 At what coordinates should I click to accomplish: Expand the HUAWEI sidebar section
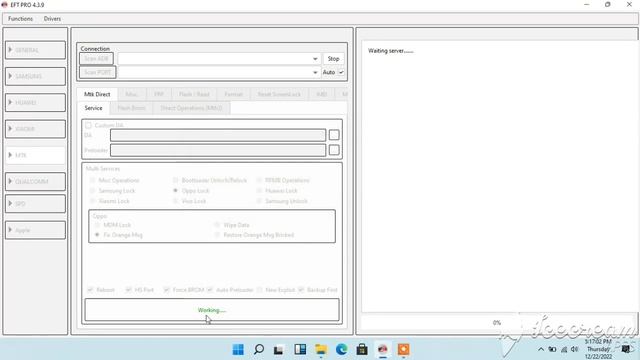pos(36,102)
